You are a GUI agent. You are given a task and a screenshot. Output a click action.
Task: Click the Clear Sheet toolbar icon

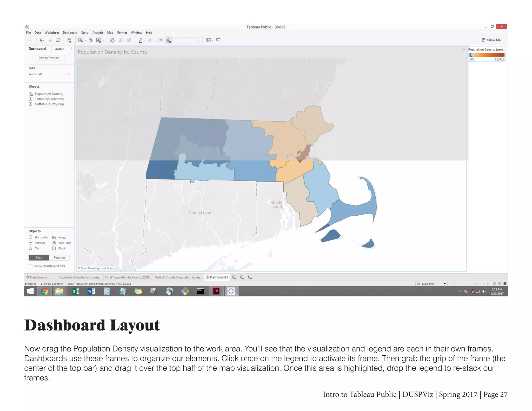tap(99, 40)
